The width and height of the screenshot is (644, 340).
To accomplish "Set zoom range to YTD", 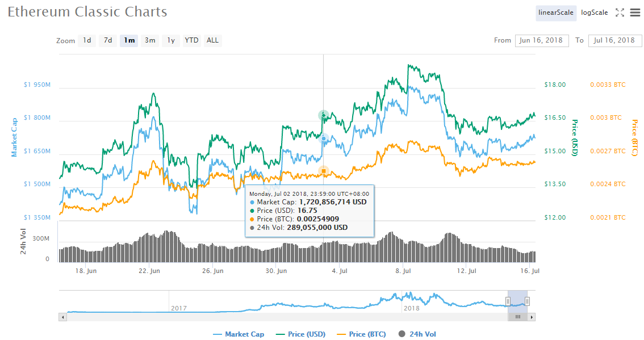I will [191, 40].
